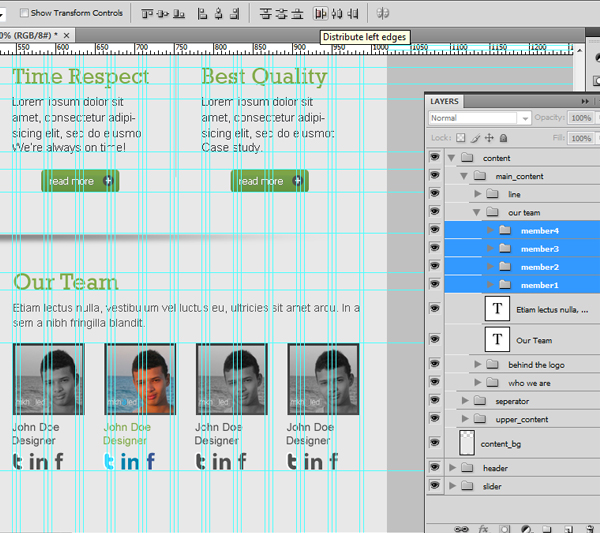Image resolution: width=600 pixels, height=533 pixels.
Task: Click the Add layer mask icon
Action: (x=505, y=529)
